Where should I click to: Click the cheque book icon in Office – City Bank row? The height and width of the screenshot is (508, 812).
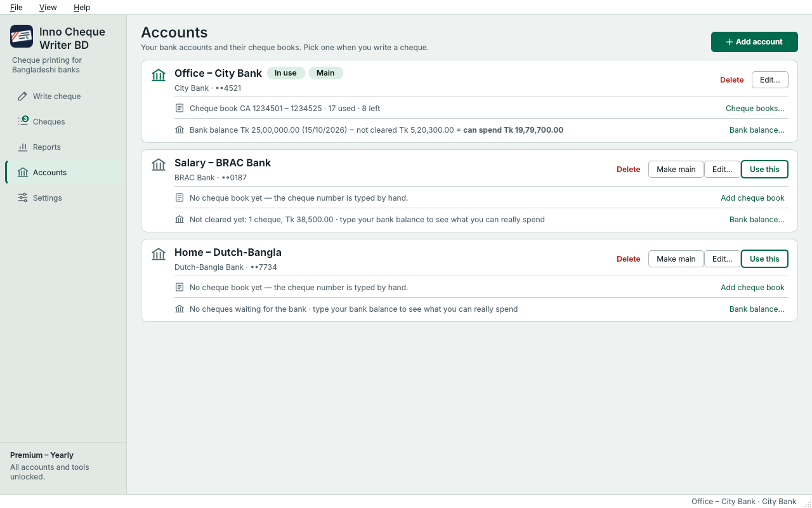click(x=180, y=109)
